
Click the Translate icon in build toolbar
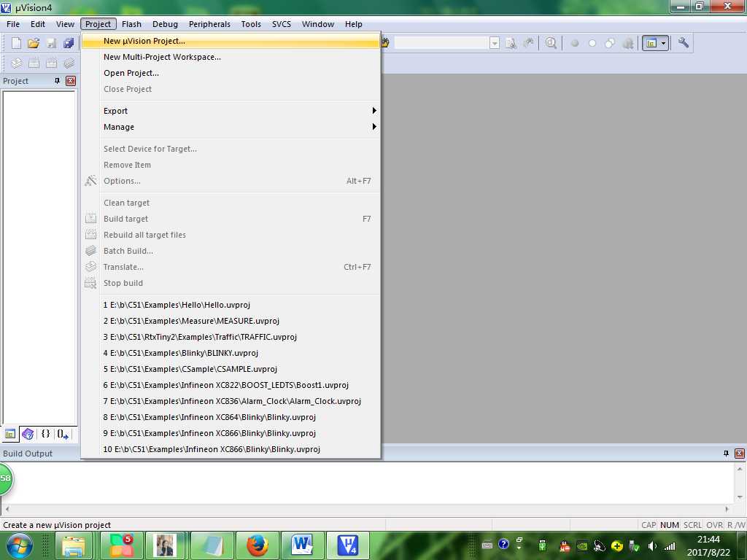(x=17, y=63)
